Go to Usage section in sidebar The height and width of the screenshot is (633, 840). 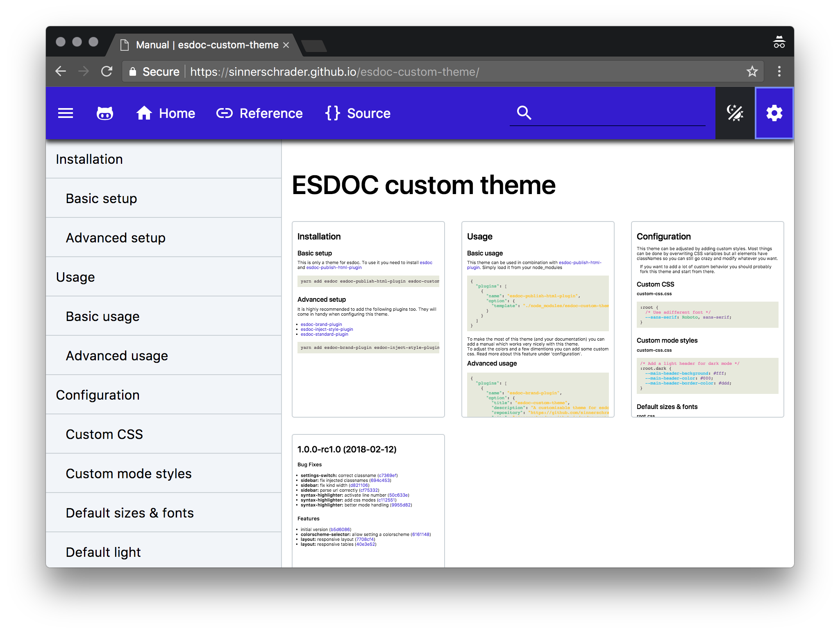(x=75, y=277)
